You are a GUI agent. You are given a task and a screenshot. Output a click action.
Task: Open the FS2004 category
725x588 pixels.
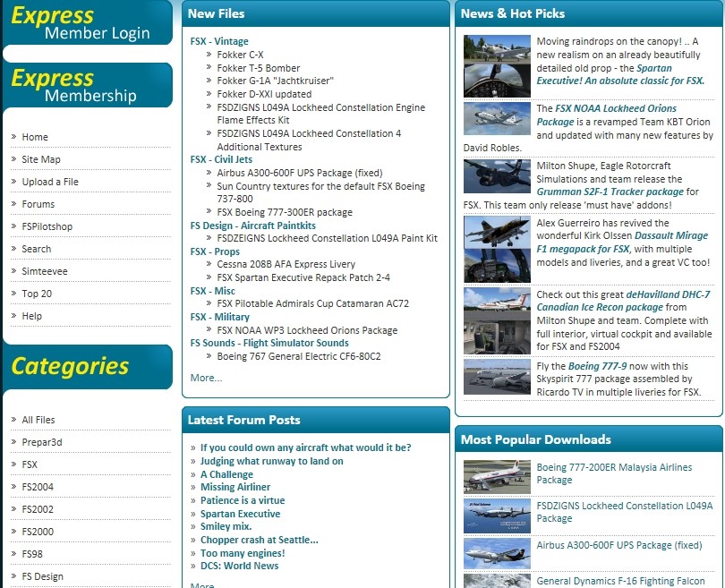[x=38, y=487]
